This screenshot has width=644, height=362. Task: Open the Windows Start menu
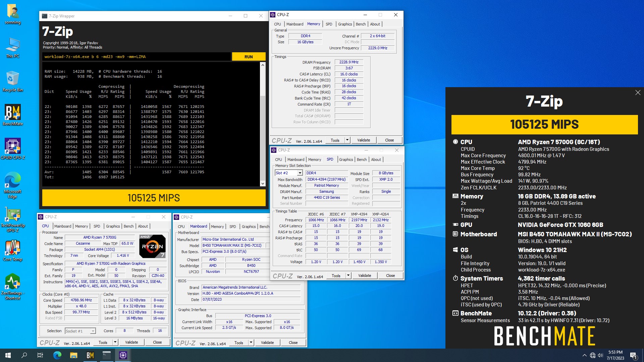(x=8, y=355)
